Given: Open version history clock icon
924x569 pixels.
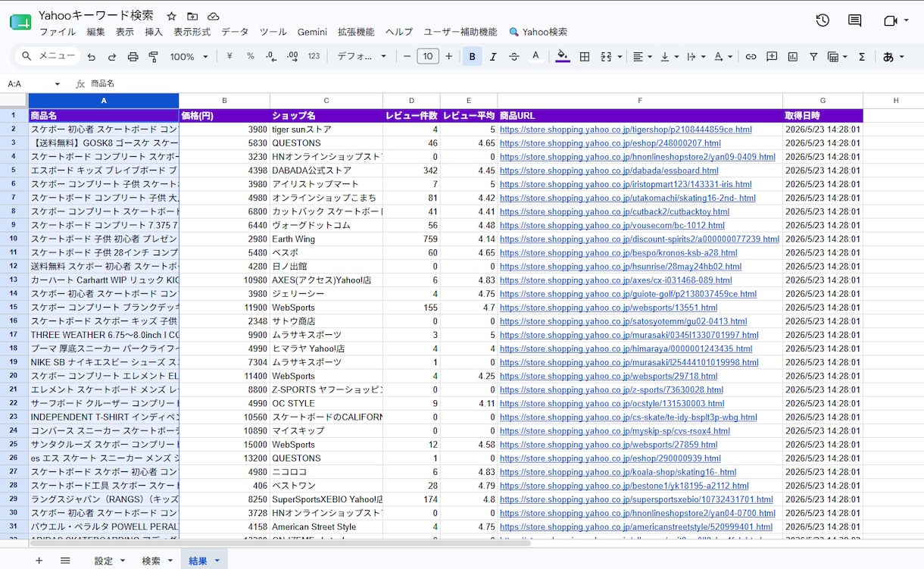Looking at the screenshot, I should point(823,20).
